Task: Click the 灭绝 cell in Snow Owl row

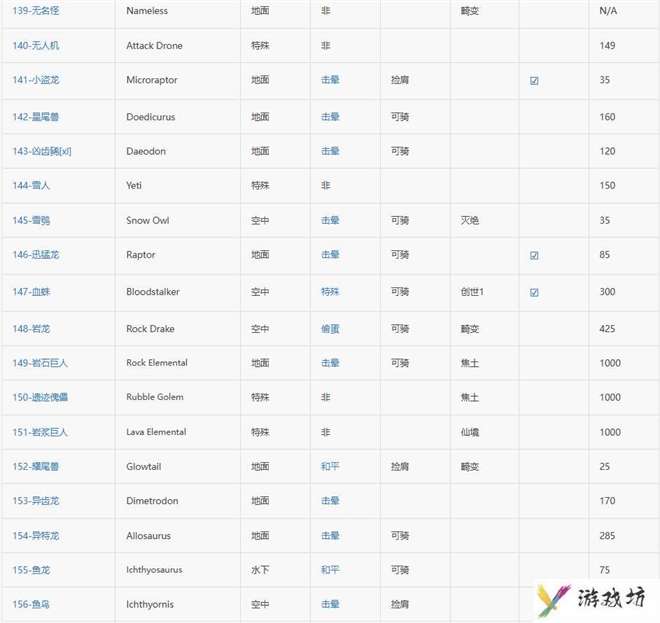Action: [470, 220]
